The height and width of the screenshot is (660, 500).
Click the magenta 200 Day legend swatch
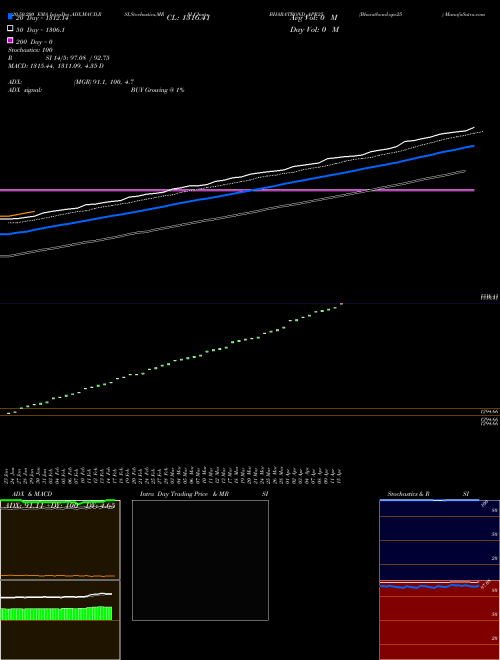click(x=10, y=40)
